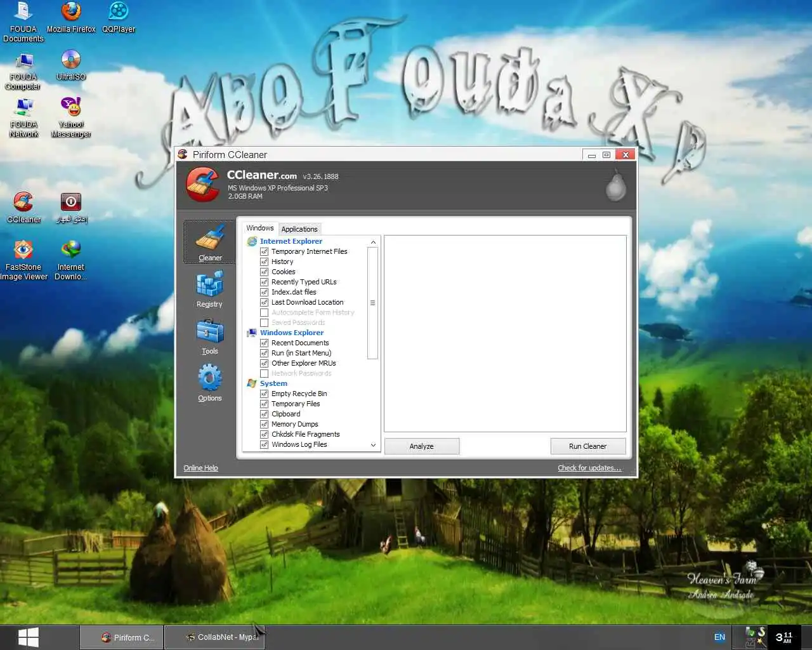Toggle Recently Typed URLs checkbox
Screen dimensions: 812x650
(x=264, y=282)
